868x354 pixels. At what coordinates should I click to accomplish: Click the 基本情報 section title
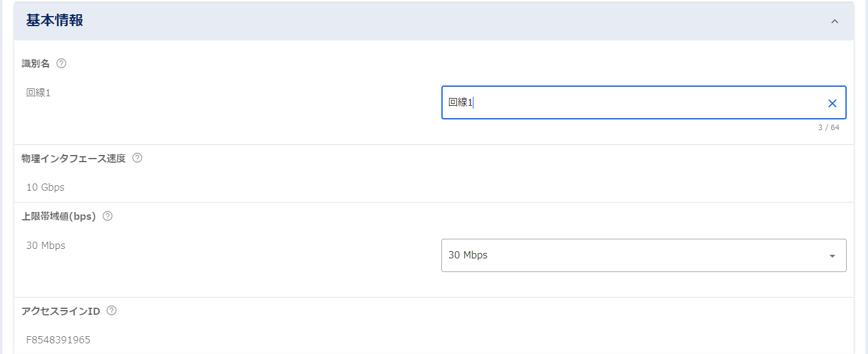55,21
